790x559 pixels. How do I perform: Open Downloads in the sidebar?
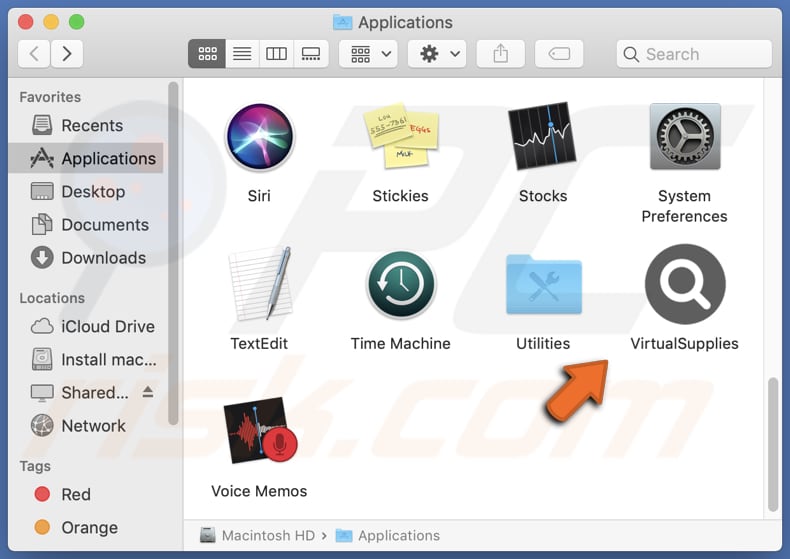tap(86, 258)
